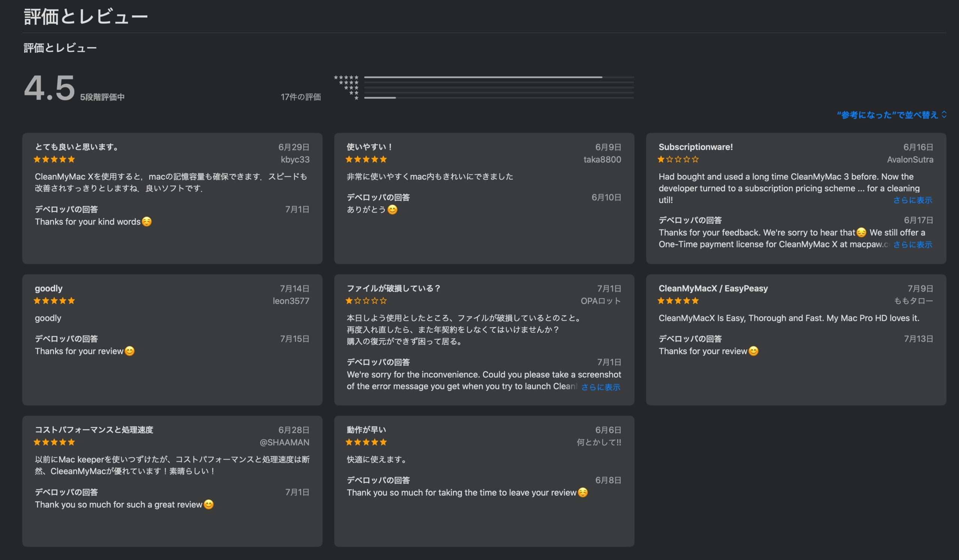Select the reviewer name kbyc33
Viewport: 959px width, 560px height.
point(295,159)
